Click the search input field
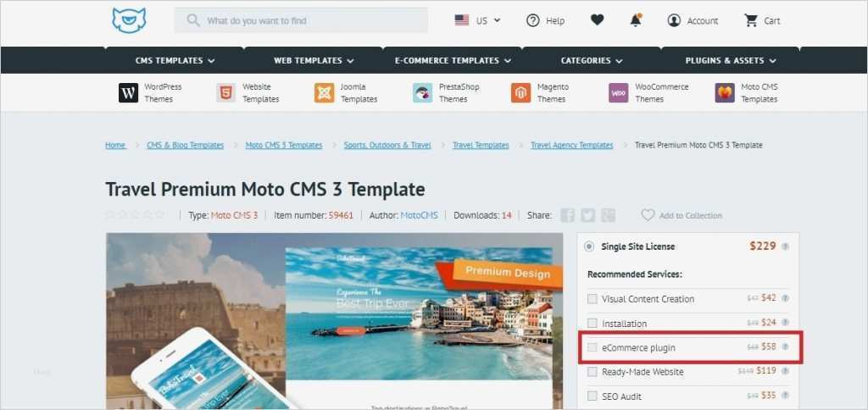Viewport: 868px width, 410px height. click(301, 20)
